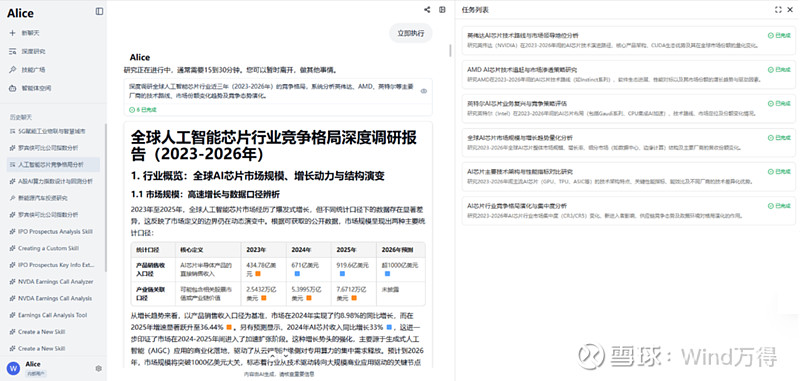The height and width of the screenshot is (381, 800).
Task: Click the Alice logo at top left
Action: point(20,13)
